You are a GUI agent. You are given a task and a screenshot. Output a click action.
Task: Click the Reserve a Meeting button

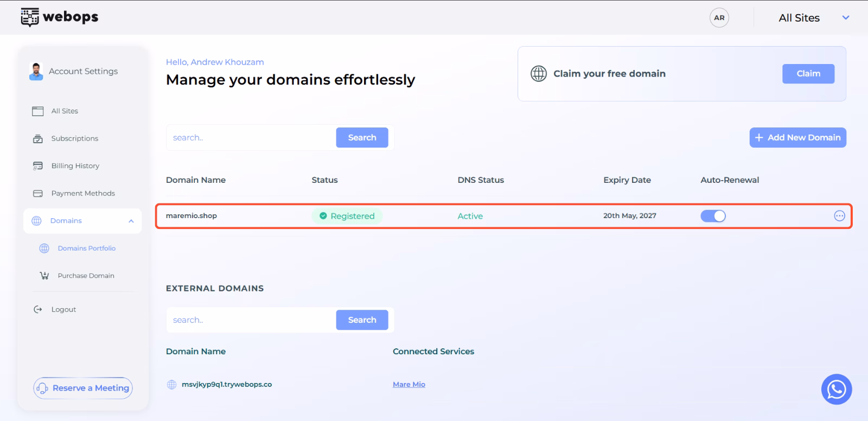(83, 388)
